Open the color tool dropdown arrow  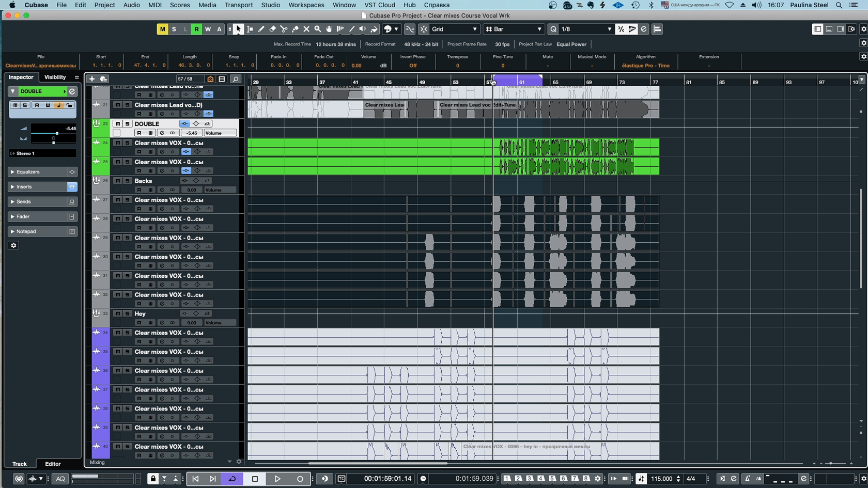pyautogui.click(x=396, y=29)
